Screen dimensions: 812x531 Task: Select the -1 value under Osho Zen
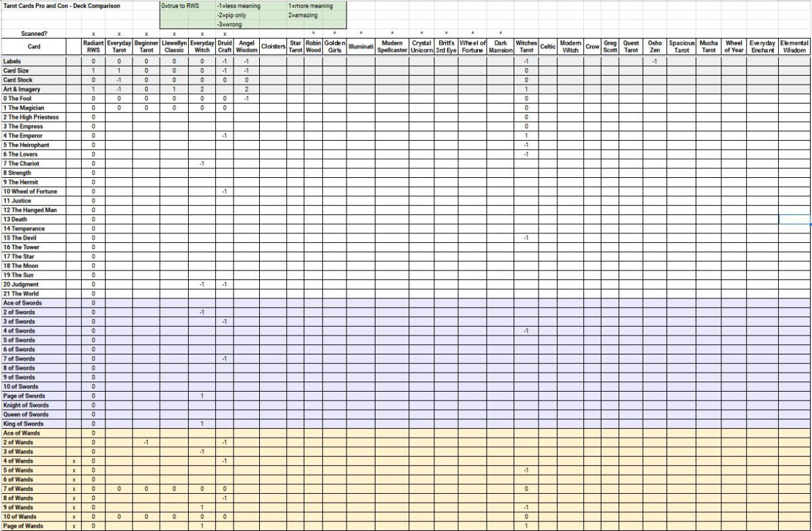pos(654,62)
